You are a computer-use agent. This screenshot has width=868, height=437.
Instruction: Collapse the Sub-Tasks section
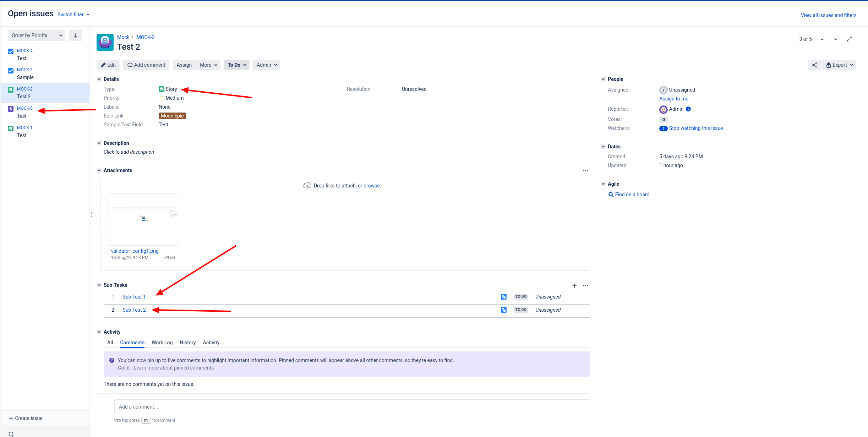pyautogui.click(x=99, y=285)
